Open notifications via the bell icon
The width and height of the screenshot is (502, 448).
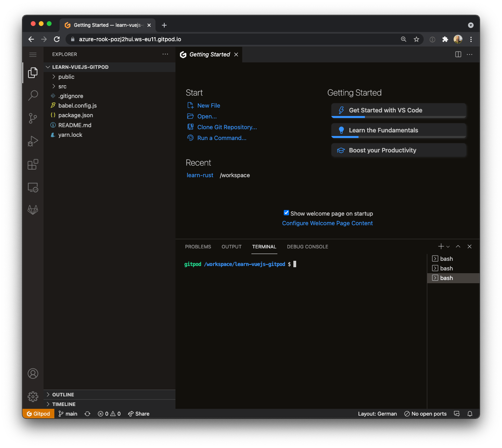[x=470, y=414]
